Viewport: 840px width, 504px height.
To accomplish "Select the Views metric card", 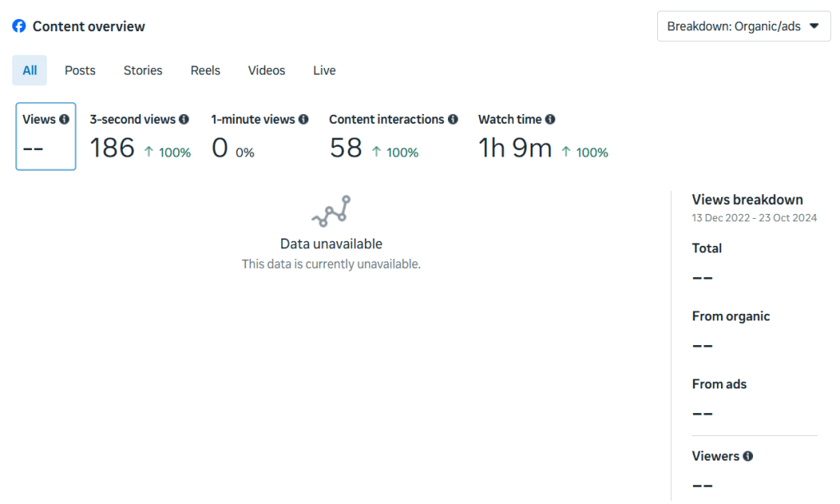I will (46, 137).
